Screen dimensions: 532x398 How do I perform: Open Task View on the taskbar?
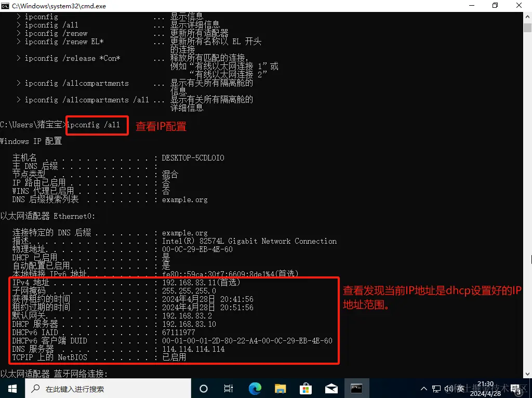point(229,389)
